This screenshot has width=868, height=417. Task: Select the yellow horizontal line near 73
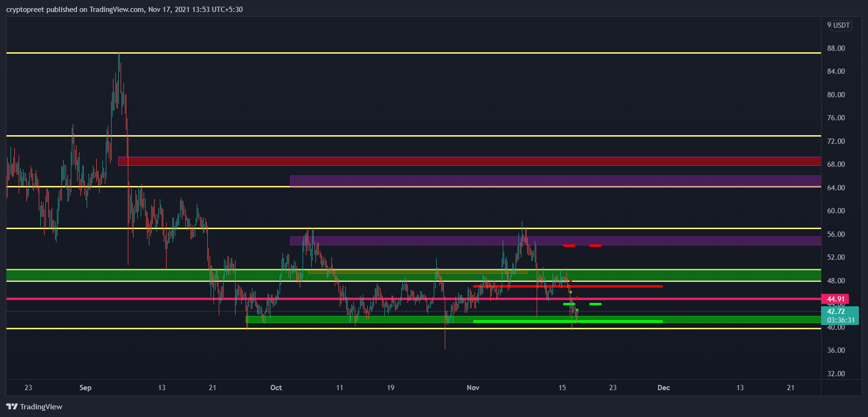(x=414, y=136)
